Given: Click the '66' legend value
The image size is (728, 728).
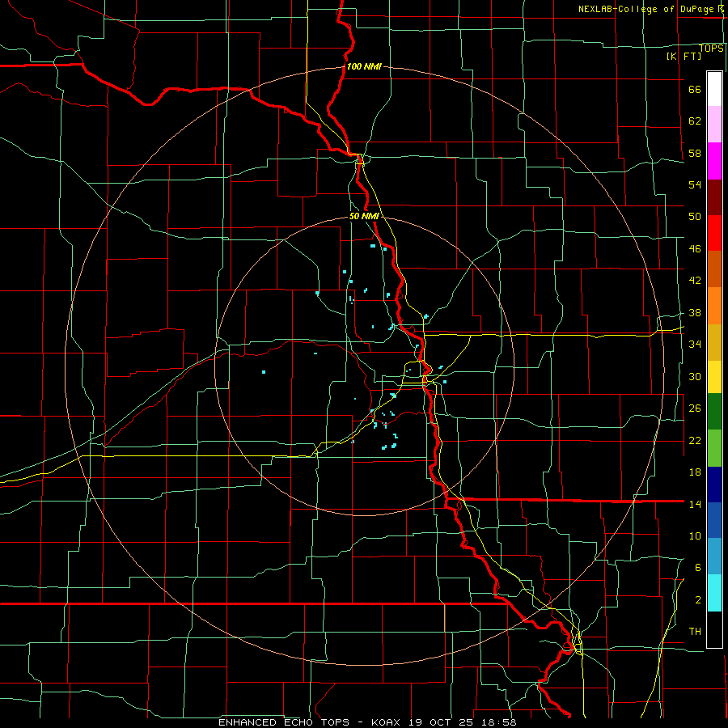Looking at the screenshot, I should pyautogui.click(x=695, y=90).
